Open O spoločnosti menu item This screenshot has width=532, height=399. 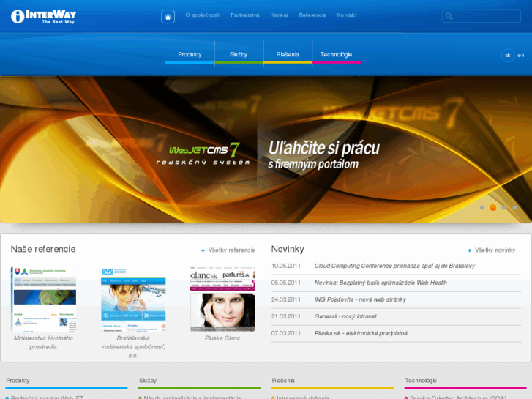point(203,15)
